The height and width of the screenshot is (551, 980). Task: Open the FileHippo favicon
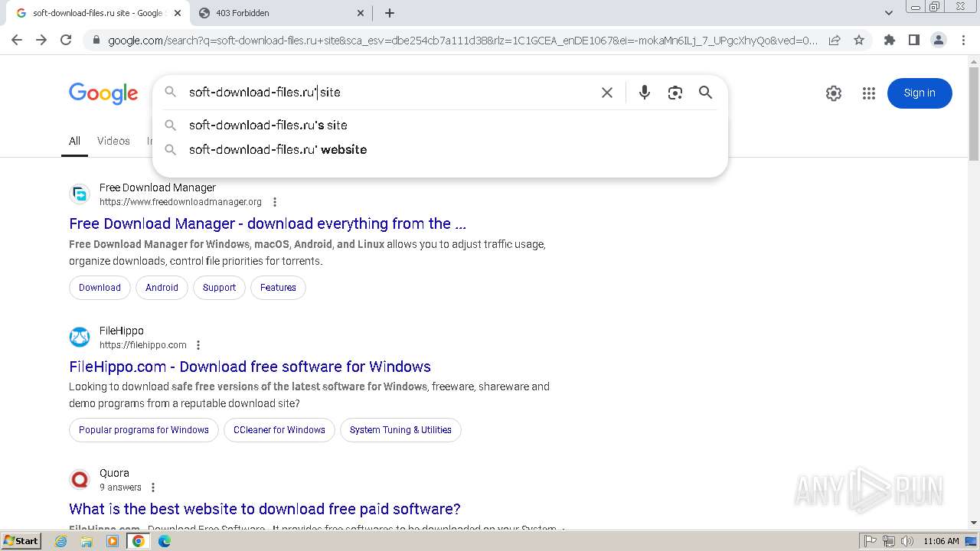[x=80, y=337]
